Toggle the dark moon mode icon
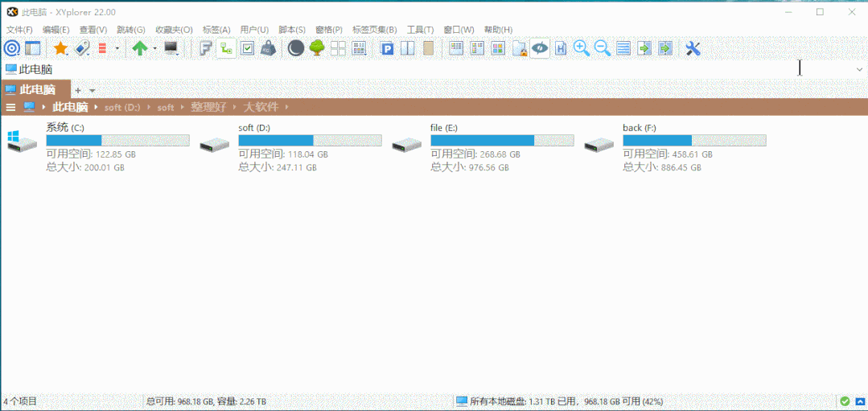This screenshot has width=868, height=411. 296,49
